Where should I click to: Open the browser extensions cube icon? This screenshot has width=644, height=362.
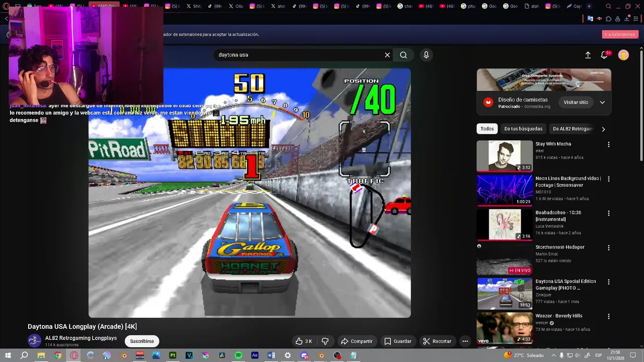coord(608,19)
